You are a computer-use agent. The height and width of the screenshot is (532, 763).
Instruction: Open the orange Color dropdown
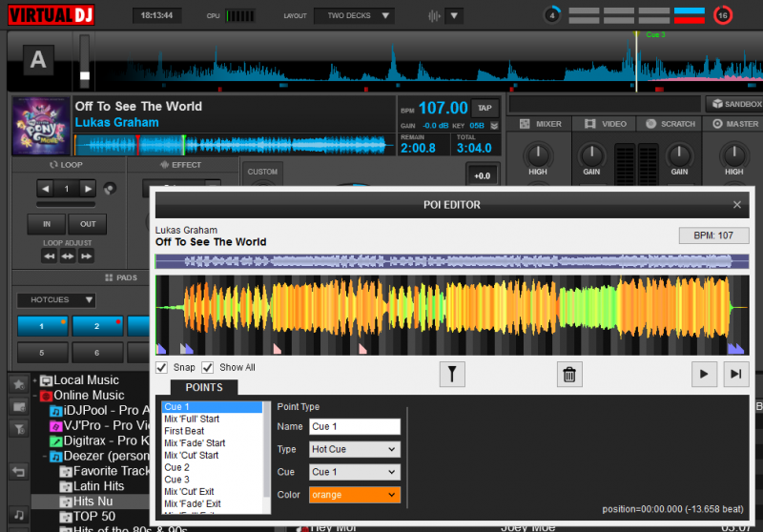(355, 495)
